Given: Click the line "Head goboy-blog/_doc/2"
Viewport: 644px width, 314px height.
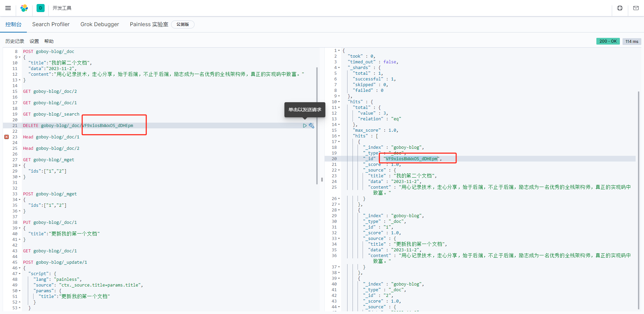Looking at the screenshot, I should 51,148.
